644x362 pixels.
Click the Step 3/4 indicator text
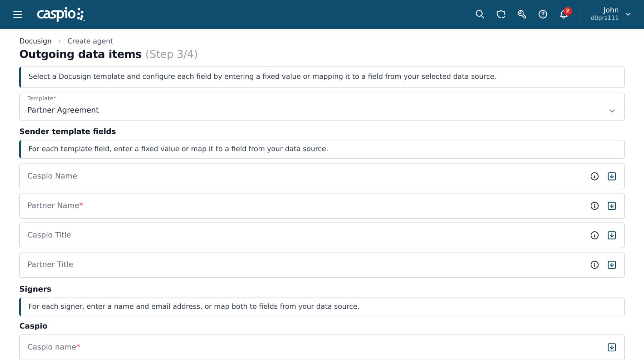coord(171,54)
